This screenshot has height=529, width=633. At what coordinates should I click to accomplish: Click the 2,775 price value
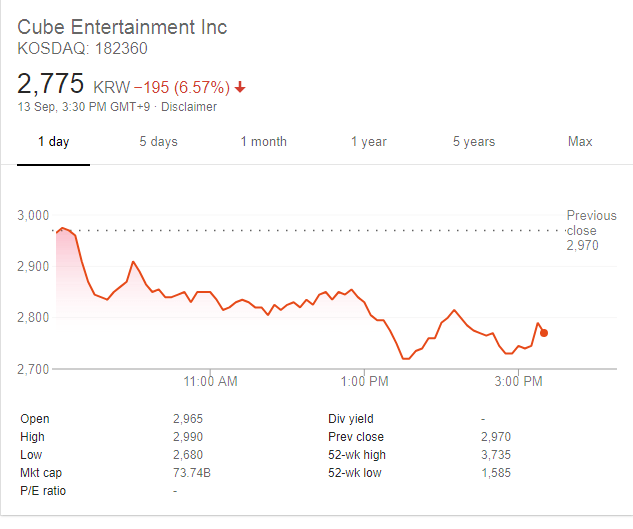pos(51,84)
